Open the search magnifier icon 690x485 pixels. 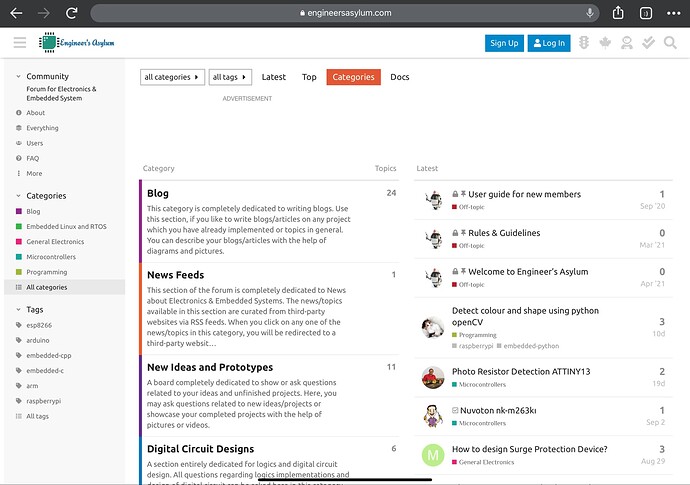[x=670, y=43]
